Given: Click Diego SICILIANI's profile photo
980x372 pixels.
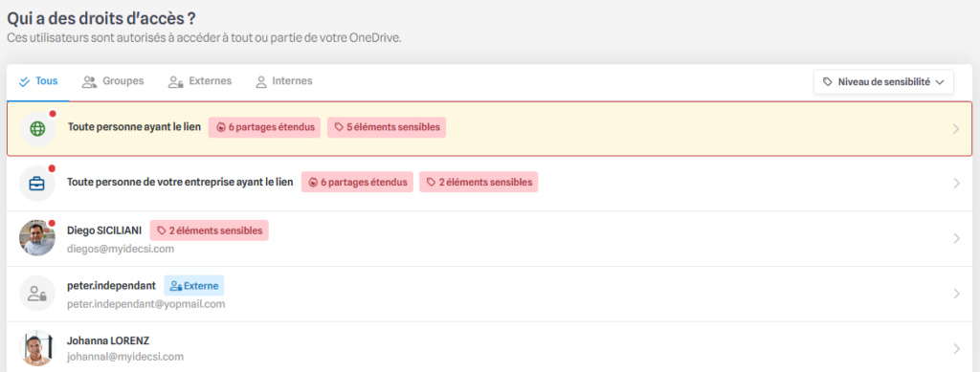Looking at the screenshot, I should tap(37, 238).
